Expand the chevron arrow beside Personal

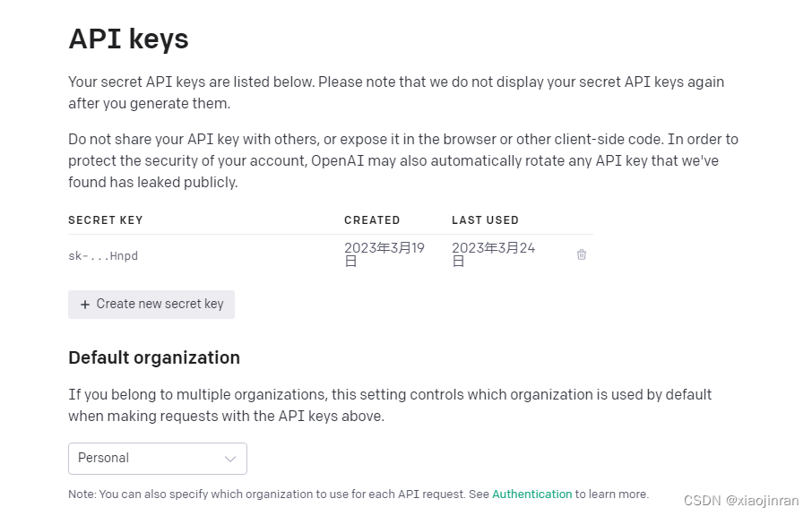coord(230,459)
